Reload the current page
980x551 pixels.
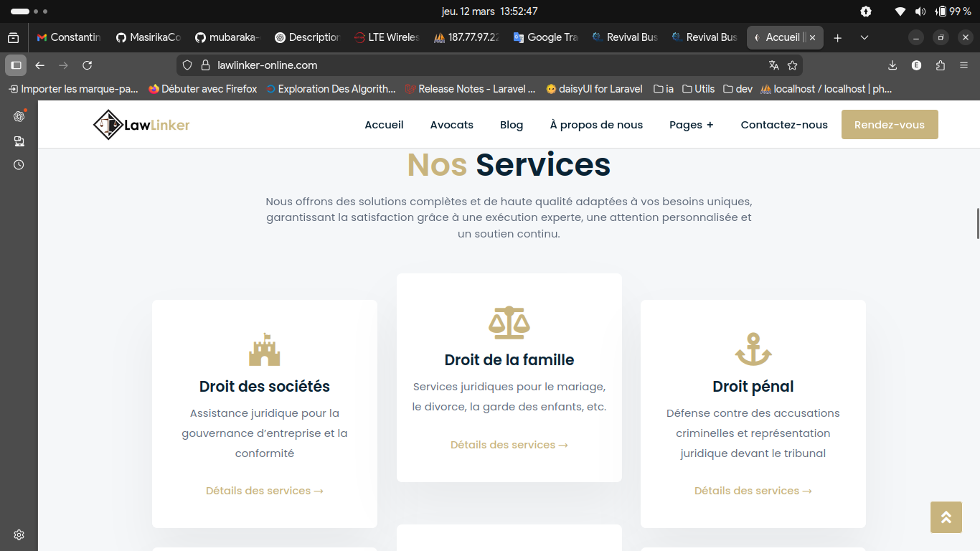point(88,65)
